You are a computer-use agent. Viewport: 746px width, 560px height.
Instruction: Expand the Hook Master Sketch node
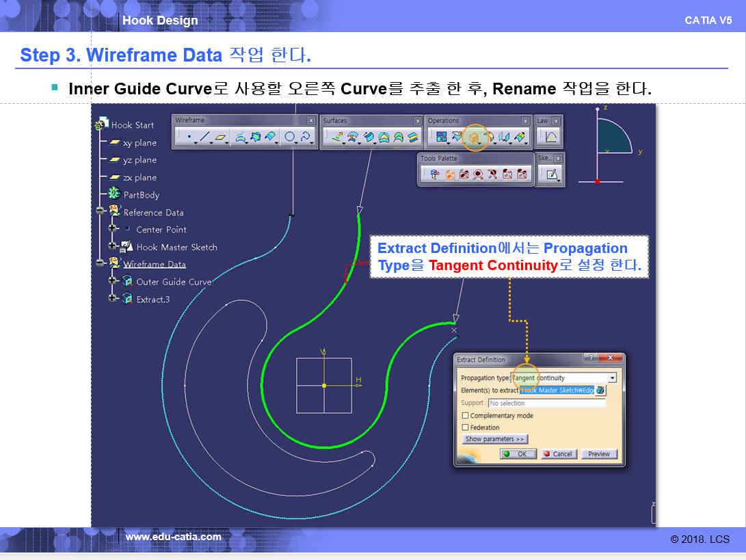coord(112,246)
